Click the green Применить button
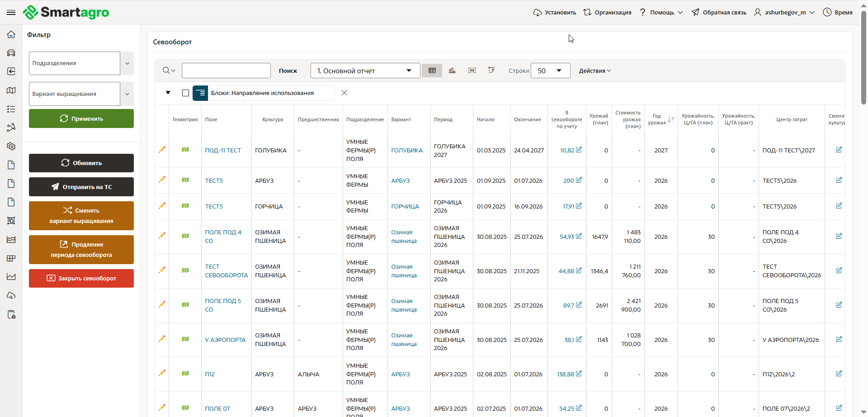Viewport: 868px width, 417px height. (81, 118)
